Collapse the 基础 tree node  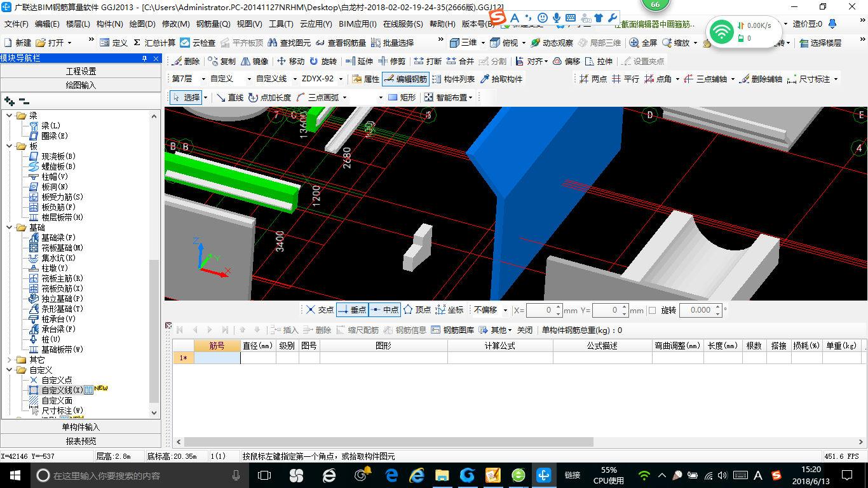pos(9,227)
